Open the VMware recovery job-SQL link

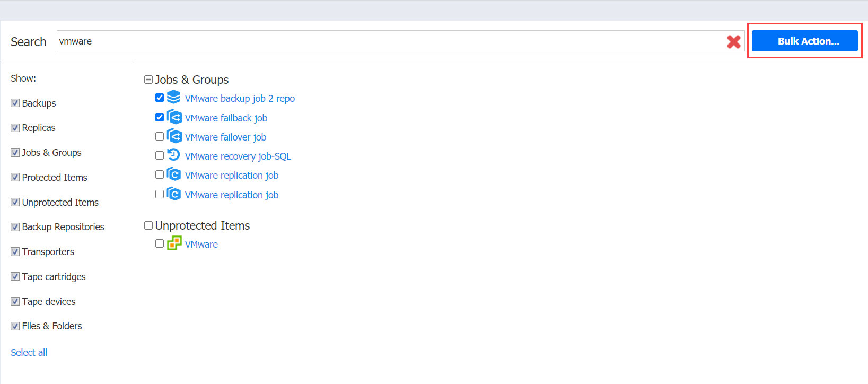coord(238,156)
